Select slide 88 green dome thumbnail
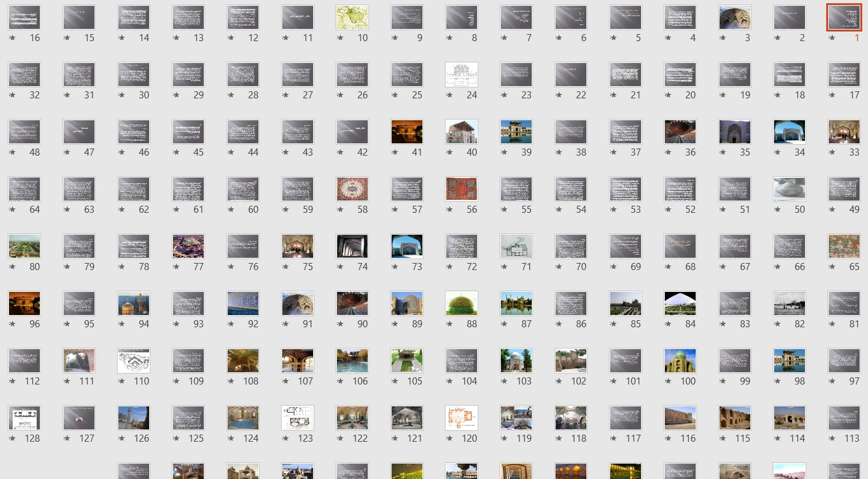 (x=462, y=303)
